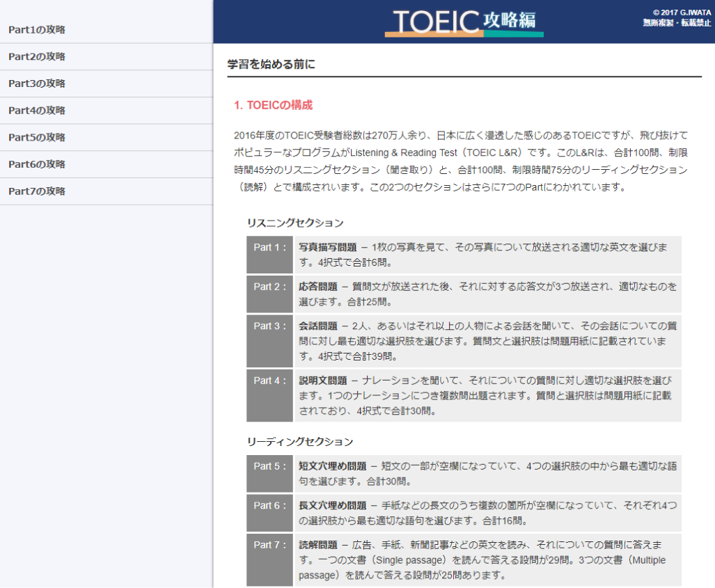
Task: Select Part2の攻略 sidebar item
Action: (37, 56)
